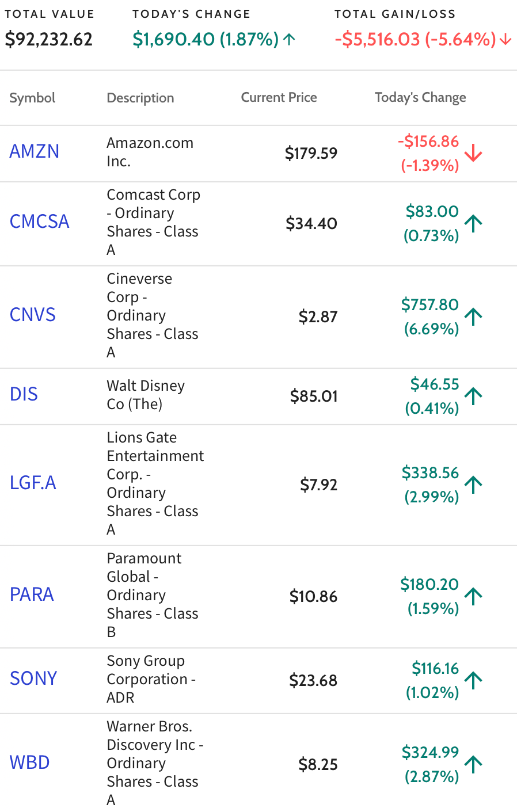Click the green up arrow for SONY
The height and width of the screenshot is (812, 517).
click(473, 680)
